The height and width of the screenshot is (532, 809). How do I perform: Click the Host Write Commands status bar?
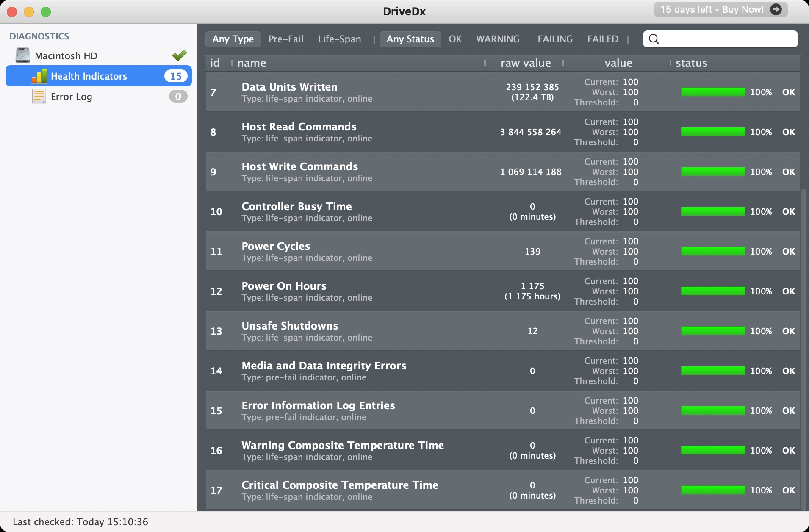click(x=713, y=172)
